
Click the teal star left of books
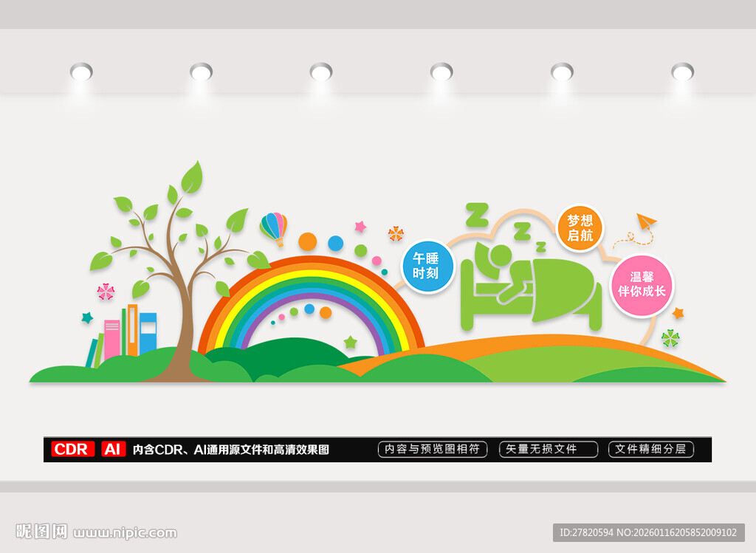87,317
